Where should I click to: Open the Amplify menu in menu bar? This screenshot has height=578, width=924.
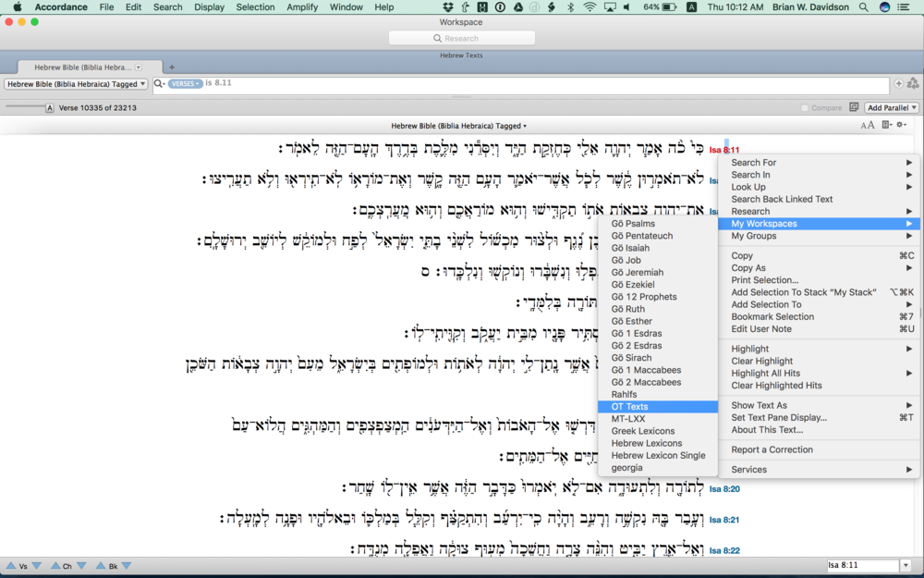coord(302,6)
